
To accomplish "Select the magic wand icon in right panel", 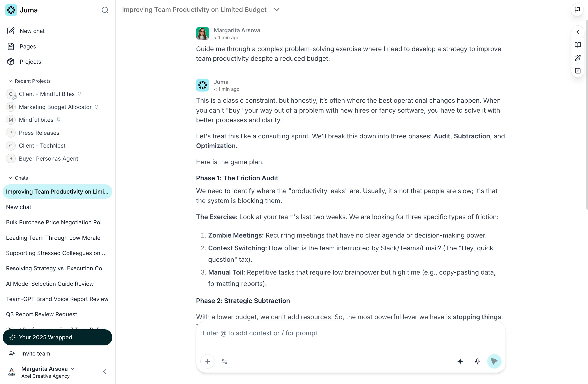I will 578,58.
